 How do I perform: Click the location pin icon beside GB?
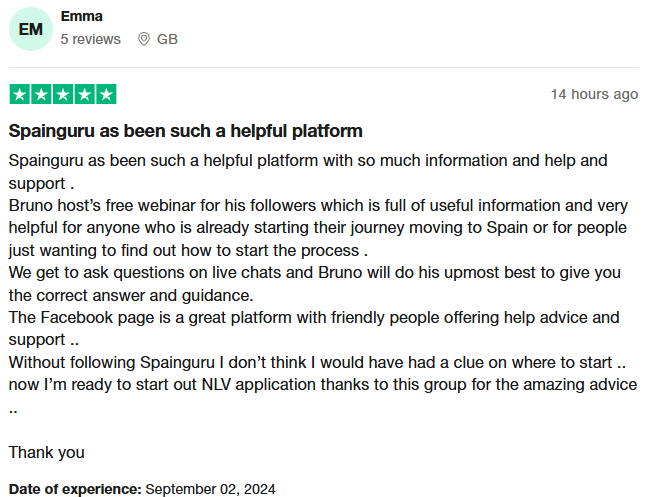tap(143, 39)
